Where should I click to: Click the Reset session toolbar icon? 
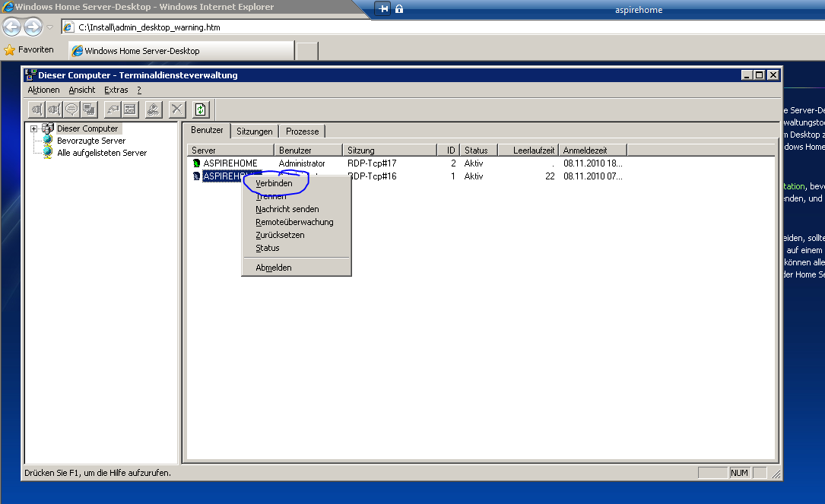pos(113,109)
